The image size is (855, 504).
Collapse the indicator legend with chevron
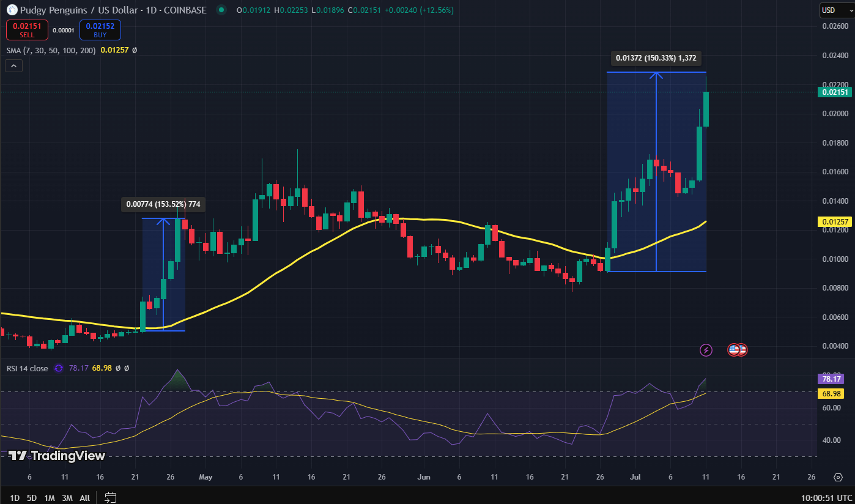[15, 65]
